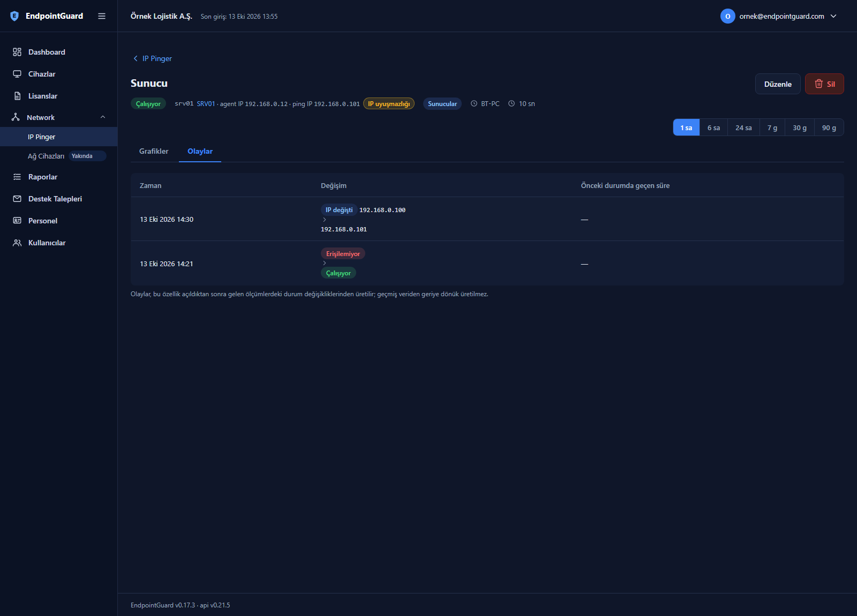Switch to the Olaylar tab

pyautogui.click(x=200, y=151)
